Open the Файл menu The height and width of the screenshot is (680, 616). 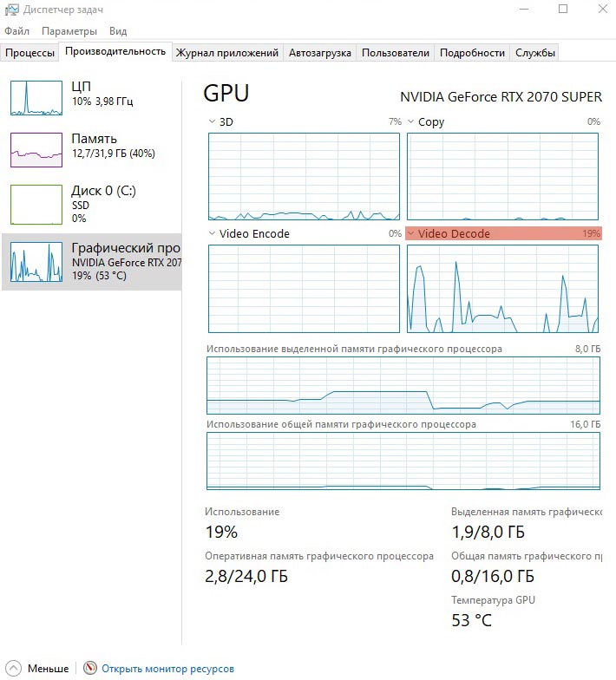[x=16, y=31]
